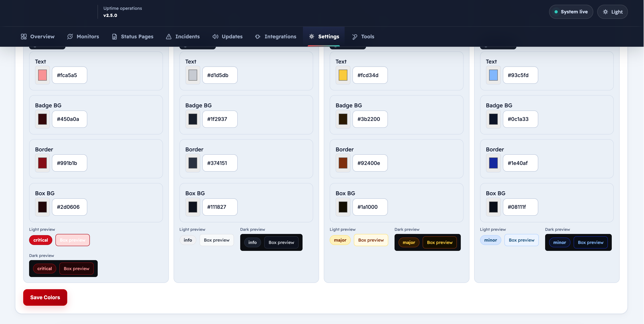This screenshot has width=644, height=324.
Task: Click the #92400e Border hex input
Action: [x=370, y=163]
